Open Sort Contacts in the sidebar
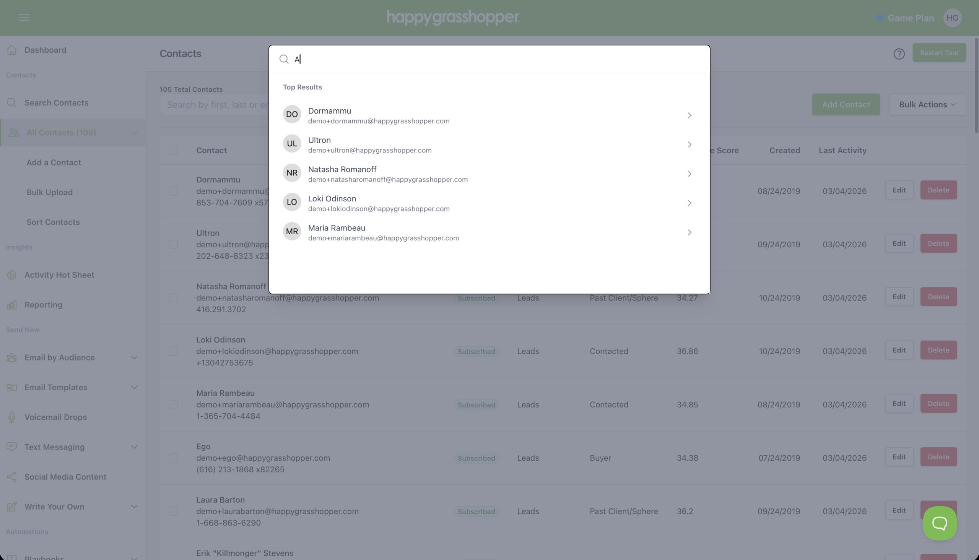Viewport: 979px width, 560px height. [53, 222]
